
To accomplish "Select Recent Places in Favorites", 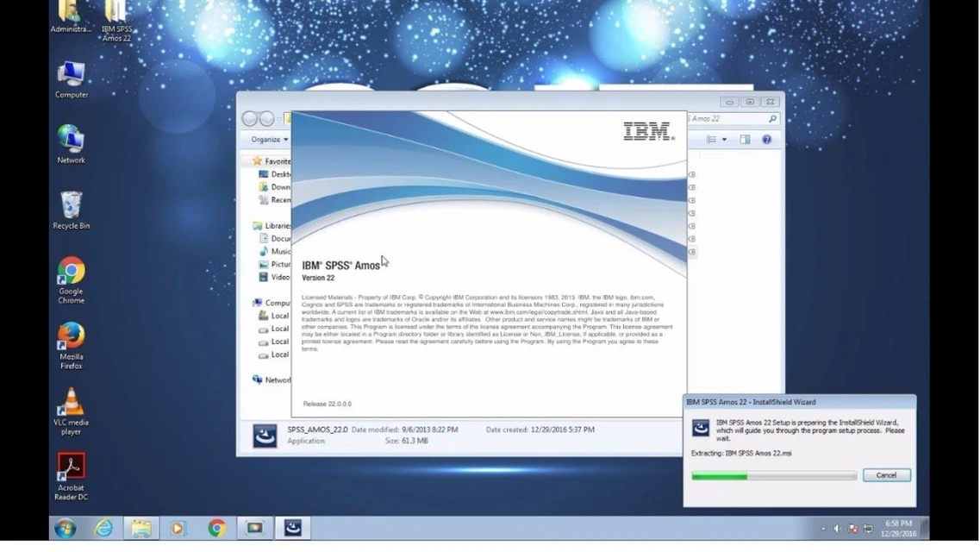I will click(275, 200).
